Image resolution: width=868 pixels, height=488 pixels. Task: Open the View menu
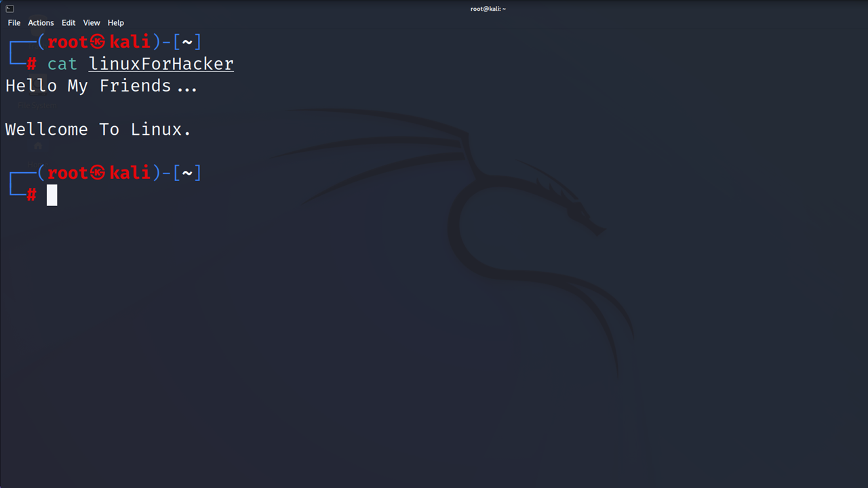click(92, 22)
